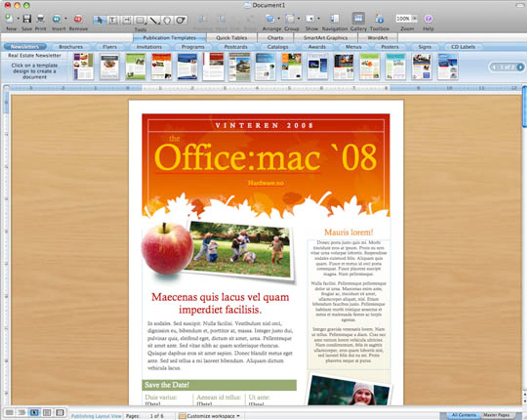Click the Zoom percentage field
The height and width of the screenshot is (420, 527).
point(403,19)
